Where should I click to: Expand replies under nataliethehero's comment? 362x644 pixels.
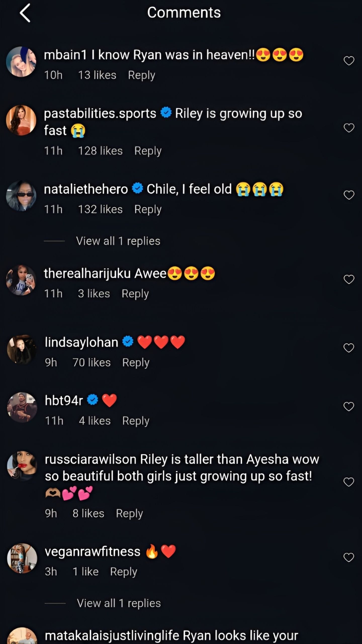click(x=118, y=241)
